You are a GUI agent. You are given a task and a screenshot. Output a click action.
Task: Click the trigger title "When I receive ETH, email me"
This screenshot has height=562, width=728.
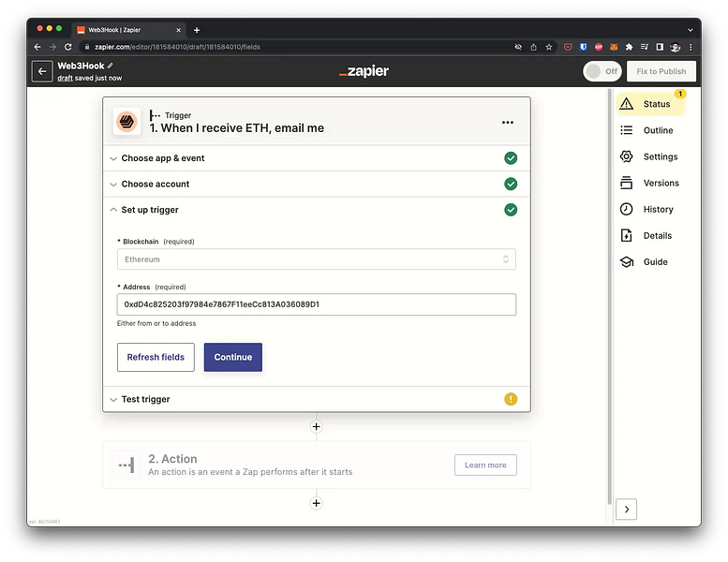point(243,128)
